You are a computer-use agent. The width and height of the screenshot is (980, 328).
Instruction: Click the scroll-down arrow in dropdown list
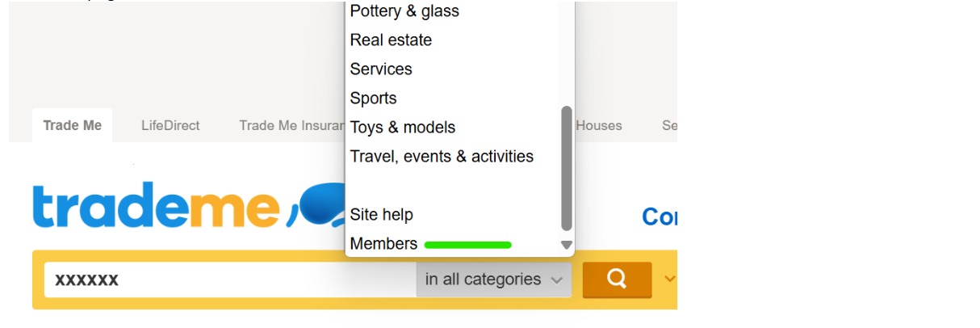click(567, 245)
